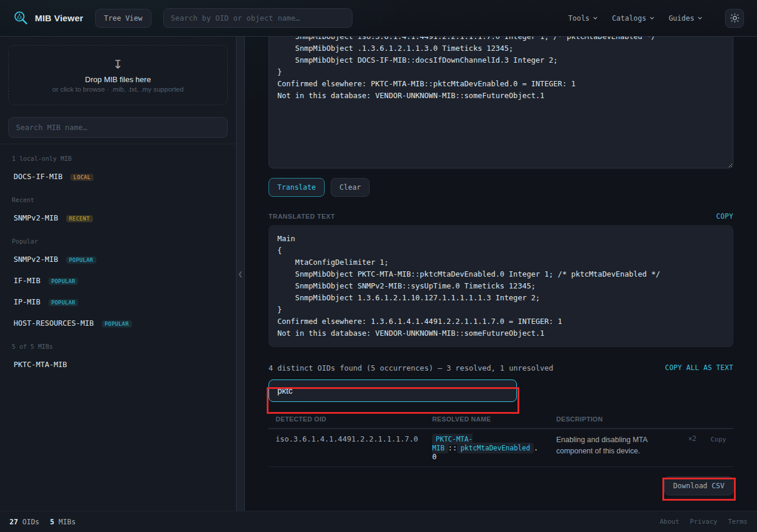Select IF-MIB in the Popular list
This screenshot has width=757, height=532.
[118, 281]
